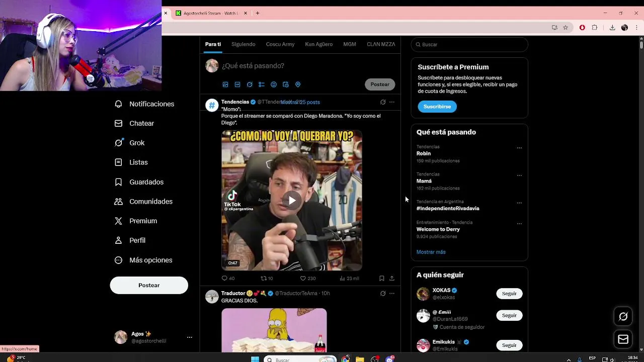
Task: Go to Comunidades in the sidebar
Action: (x=144, y=202)
